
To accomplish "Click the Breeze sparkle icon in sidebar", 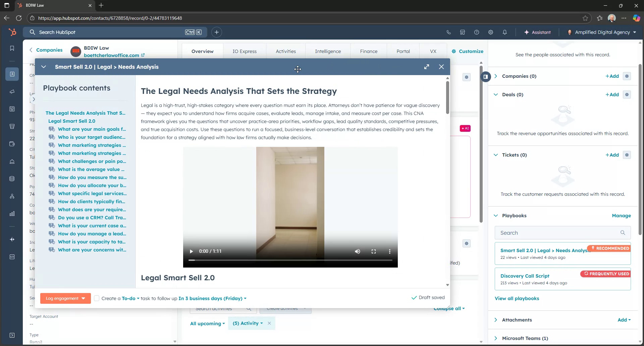I will tap(12, 239).
